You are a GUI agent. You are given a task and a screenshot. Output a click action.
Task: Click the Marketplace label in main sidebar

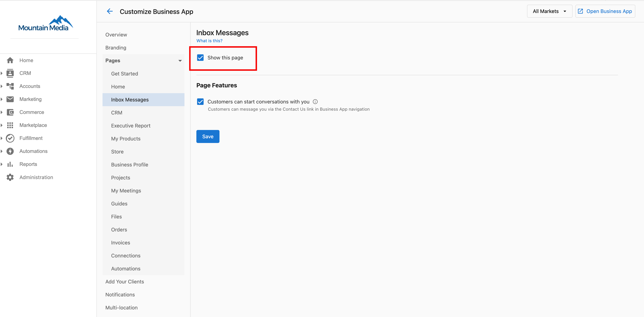(33, 125)
